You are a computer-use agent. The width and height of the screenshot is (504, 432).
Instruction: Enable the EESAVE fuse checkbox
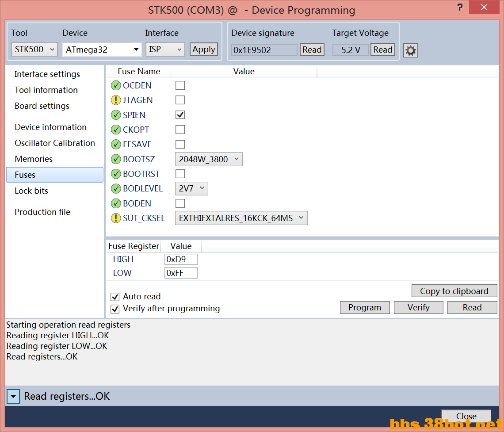pos(180,144)
